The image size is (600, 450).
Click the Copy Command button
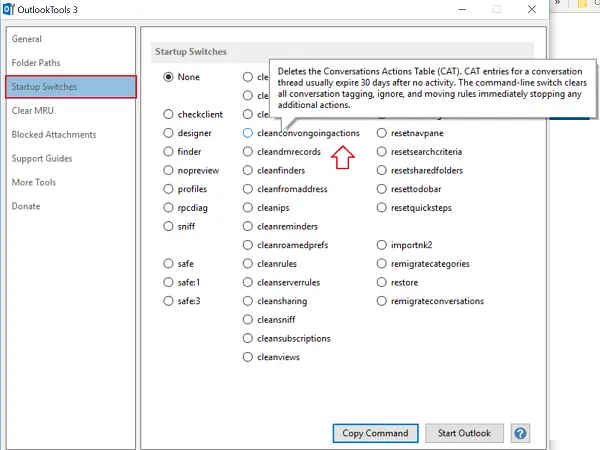pos(375,433)
